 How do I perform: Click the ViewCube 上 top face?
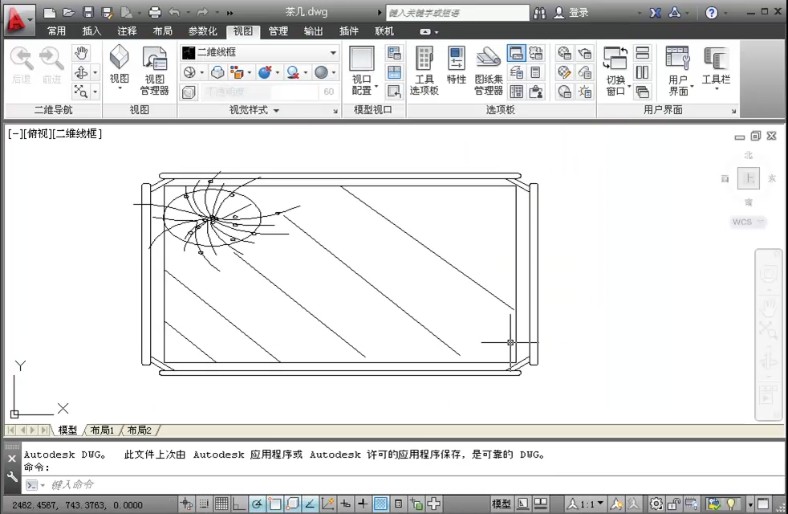point(748,178)
